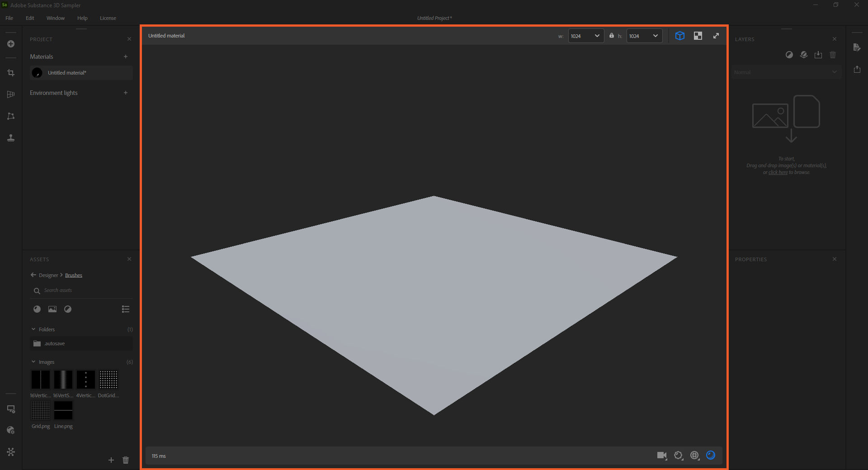Click 'Designer' in the assets breadcrumb

pyautogui.click(x=48, y=275)
